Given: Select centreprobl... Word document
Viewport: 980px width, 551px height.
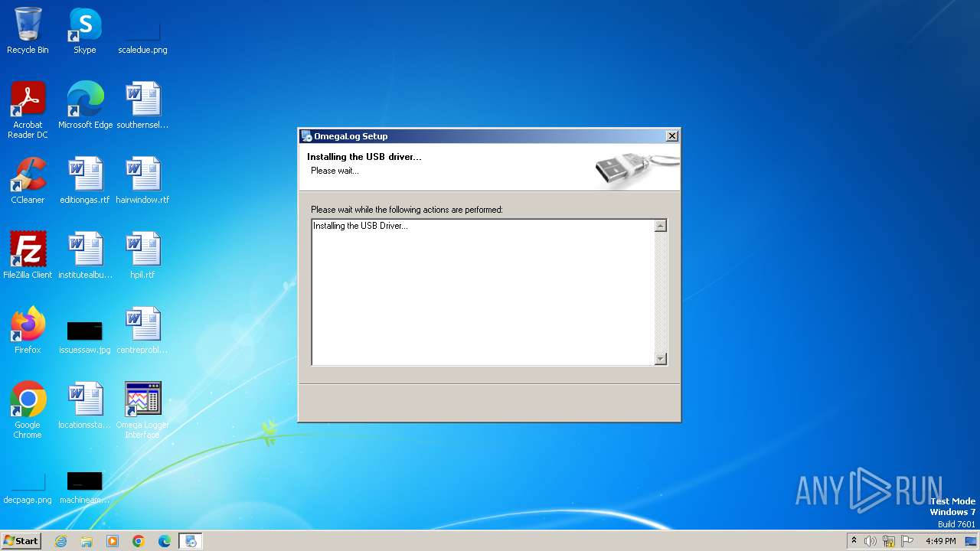Looking at the screenshot, I should 142,331.
